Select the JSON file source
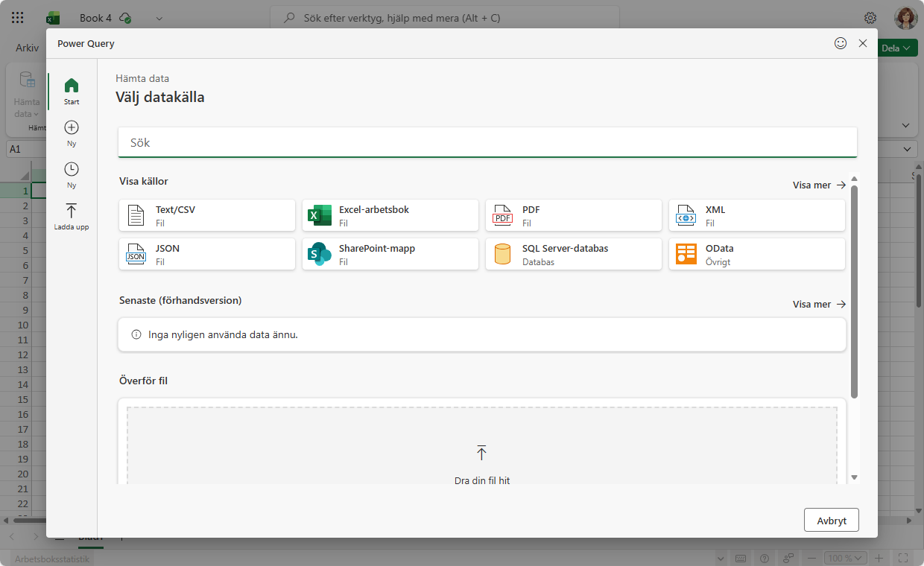 206,255
